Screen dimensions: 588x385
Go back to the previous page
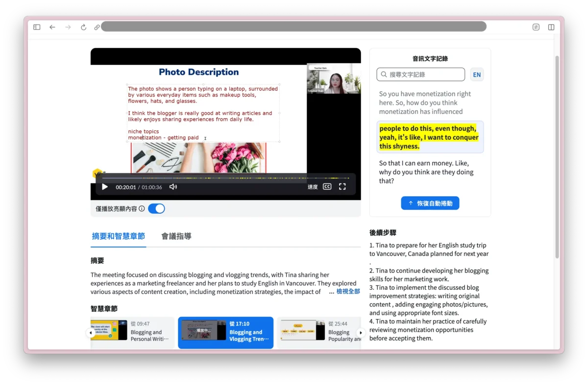pos(52,27)
